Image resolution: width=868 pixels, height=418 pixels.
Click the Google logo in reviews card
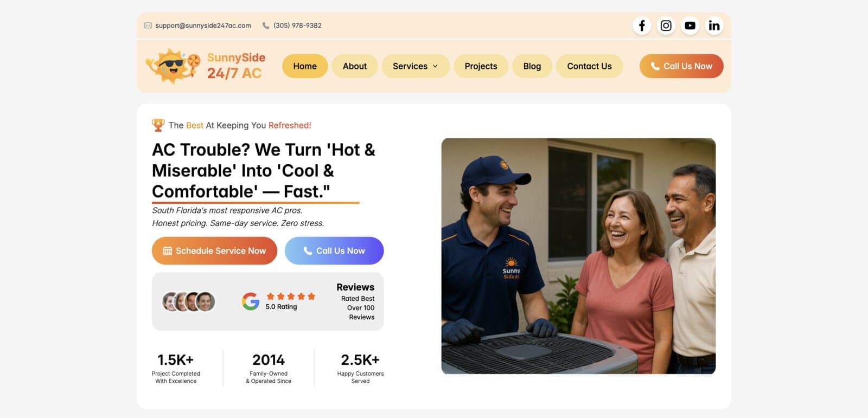[x=251, y=301]
